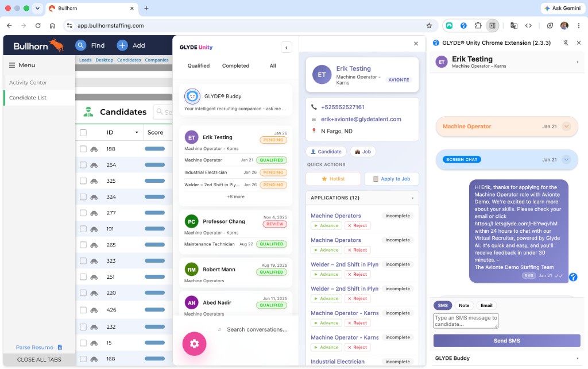Check the box for candidate 277

[x=83, y=213]
